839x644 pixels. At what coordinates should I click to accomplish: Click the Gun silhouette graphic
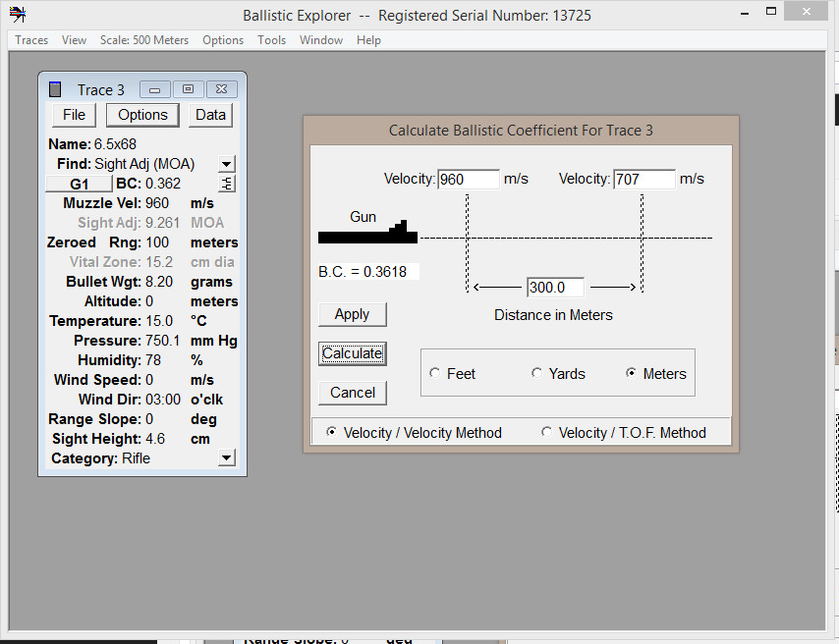367,232
